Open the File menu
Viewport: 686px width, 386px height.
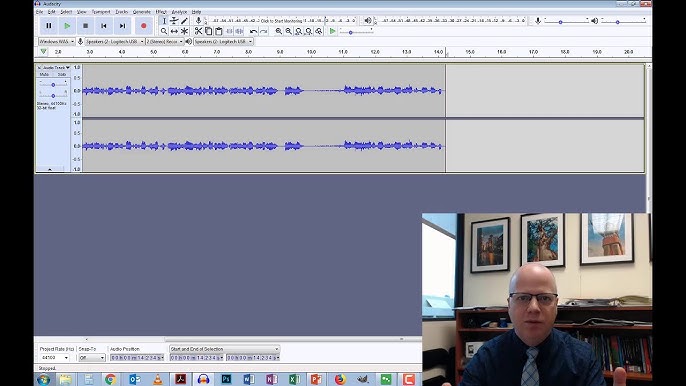[39, 12]
